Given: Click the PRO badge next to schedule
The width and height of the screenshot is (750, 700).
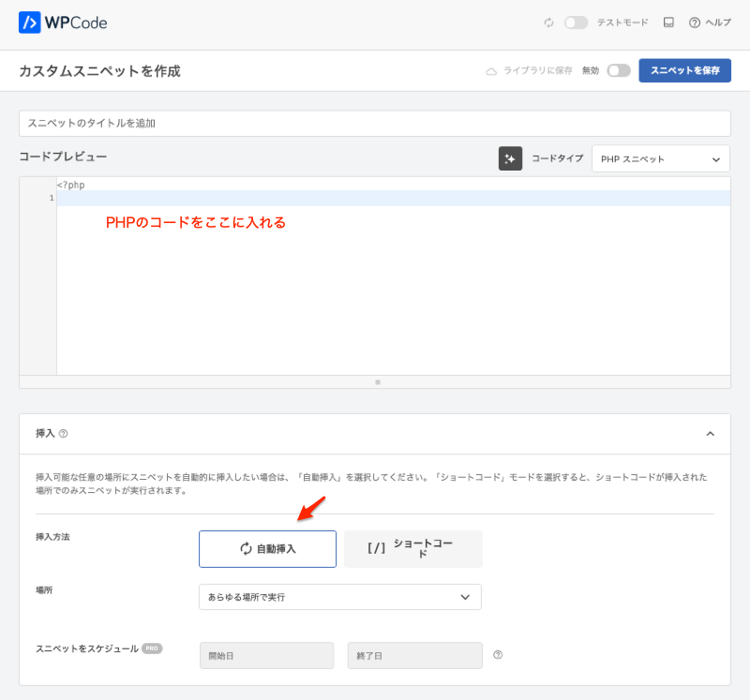Looking at the screenshot, I should click(x=152, y=648).
